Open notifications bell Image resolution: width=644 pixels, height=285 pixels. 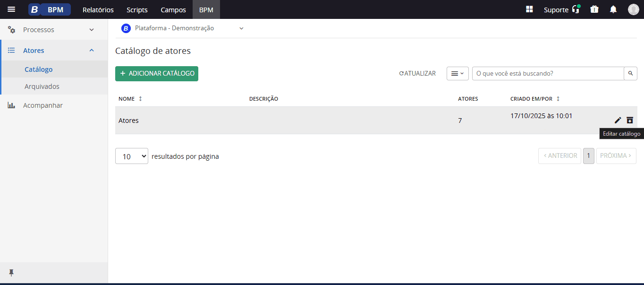point(613,9)
